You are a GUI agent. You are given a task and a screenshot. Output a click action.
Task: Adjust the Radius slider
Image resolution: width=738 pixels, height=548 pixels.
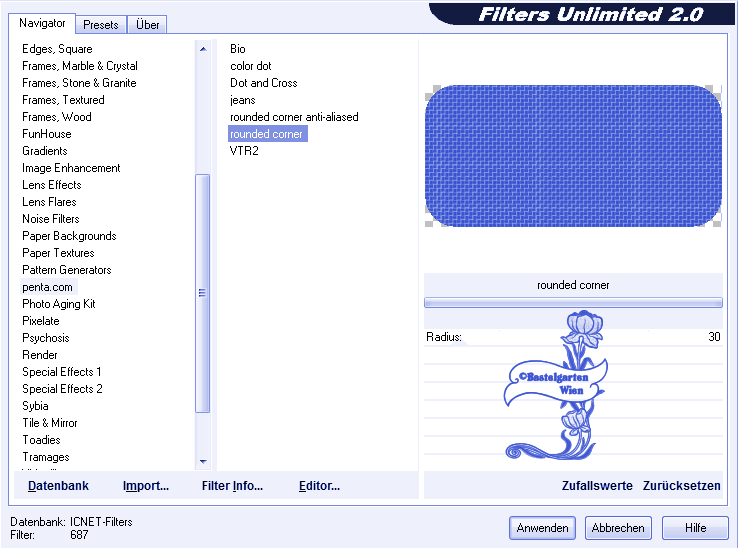(573, 337)
